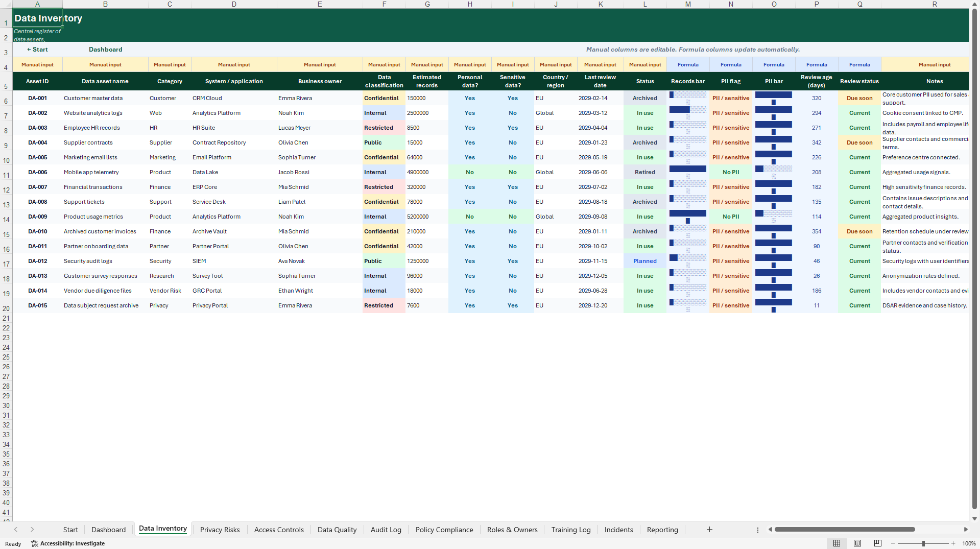Select 'Anonymization rules defined.' note cell

pyautogui.click(x=925, y=276)
